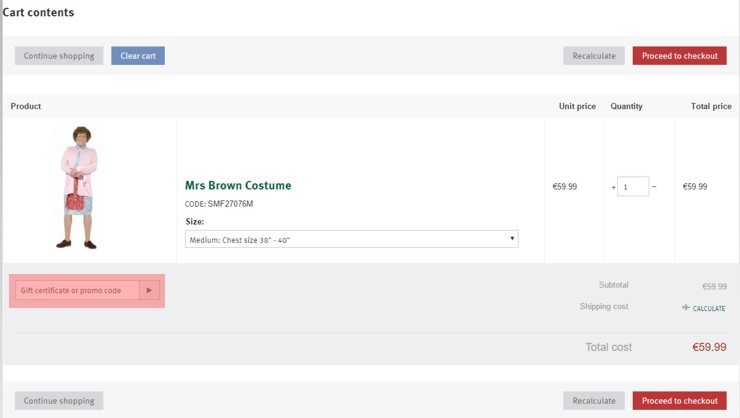This screenshot has height=418, width=740.
Task: Click the minus sign beside quantity field
Action: [654, 186]
